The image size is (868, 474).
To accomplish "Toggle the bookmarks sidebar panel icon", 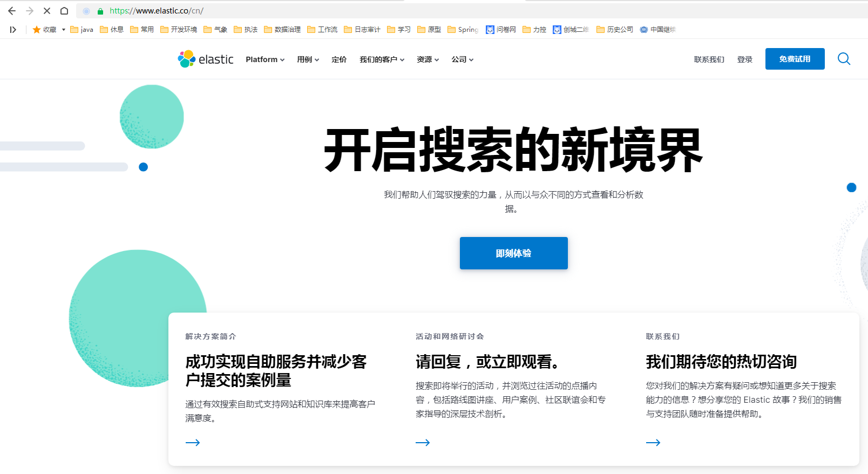I will (13, 30).
